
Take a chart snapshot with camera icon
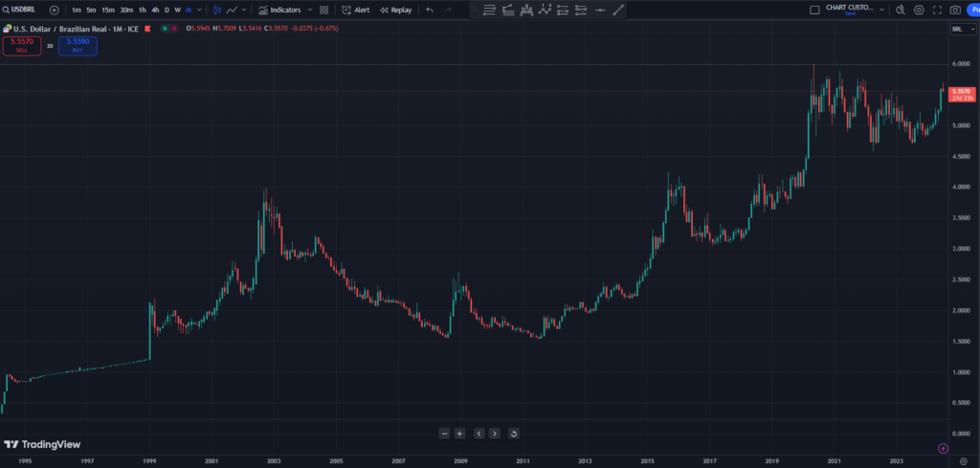(x=955, y=10)
